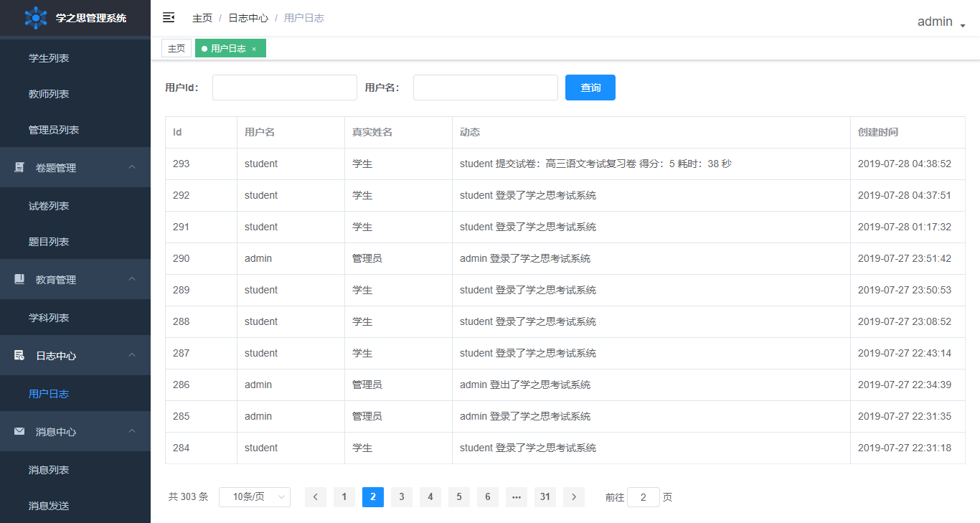The width and height of the screenshot is (980, 523).
Task: Collapse the 消息中心 menu section
Action: 132,431
